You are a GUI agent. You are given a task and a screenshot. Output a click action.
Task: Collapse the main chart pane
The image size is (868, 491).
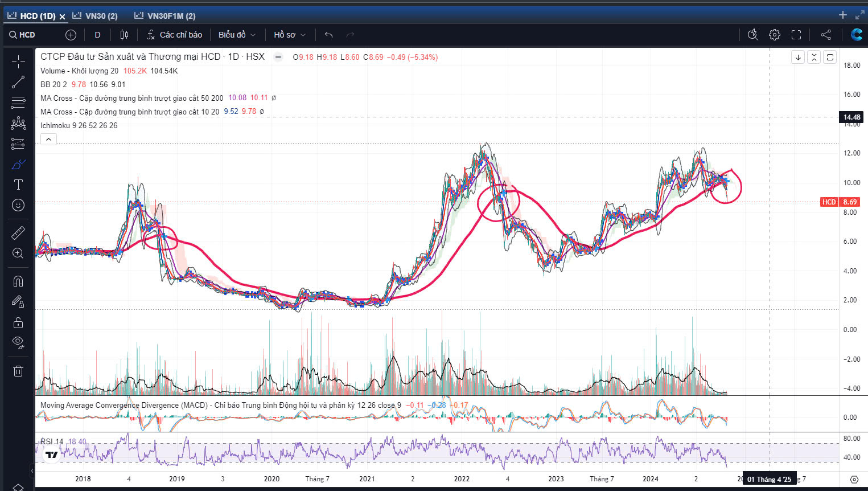point(814,57)
